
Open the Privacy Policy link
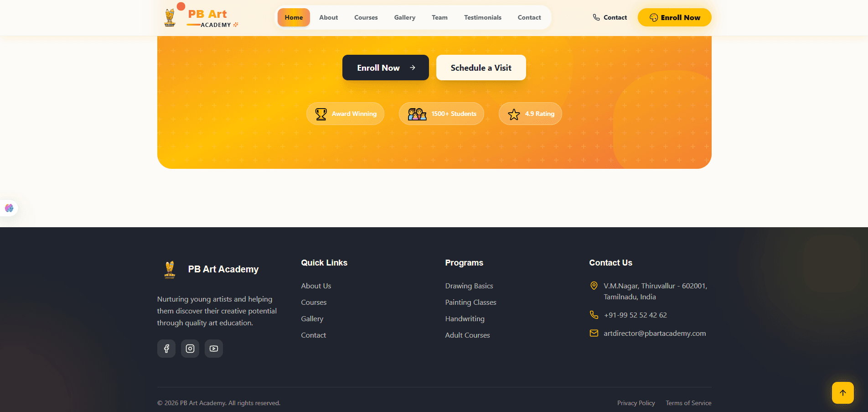tap(636, 403)
